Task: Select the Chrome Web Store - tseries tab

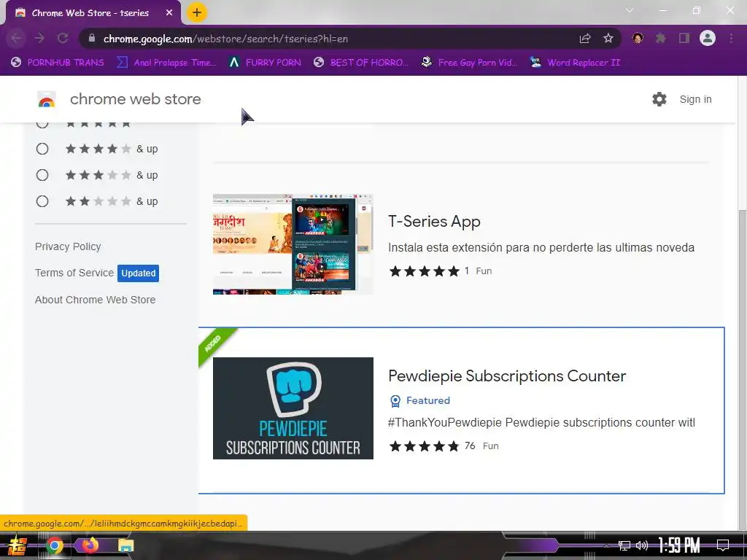Action: (x=93, y=13)
